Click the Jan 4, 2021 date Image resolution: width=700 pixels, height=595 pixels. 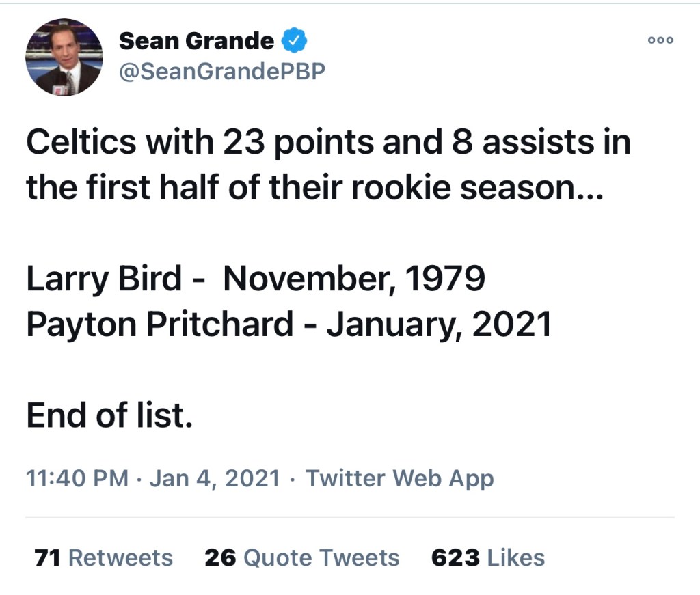(214, 478)
